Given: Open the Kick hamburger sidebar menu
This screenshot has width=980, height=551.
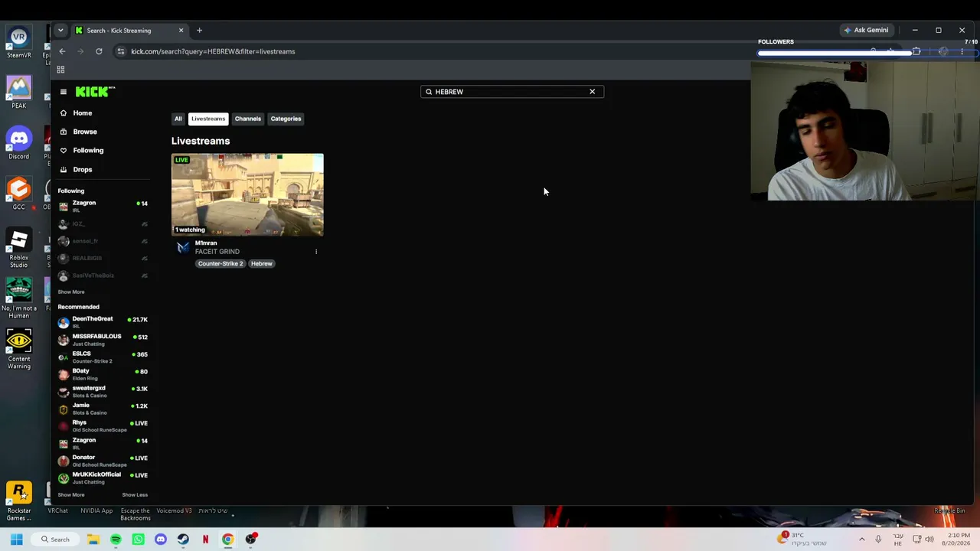Looking at the screenshot, I should point(63,92).
